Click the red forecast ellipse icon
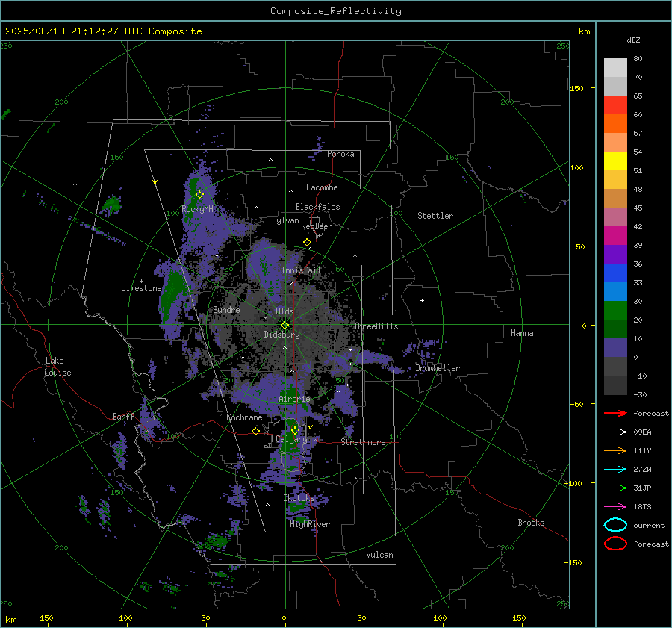This screenshot has width=672, height=628. [x=615, y=544]
